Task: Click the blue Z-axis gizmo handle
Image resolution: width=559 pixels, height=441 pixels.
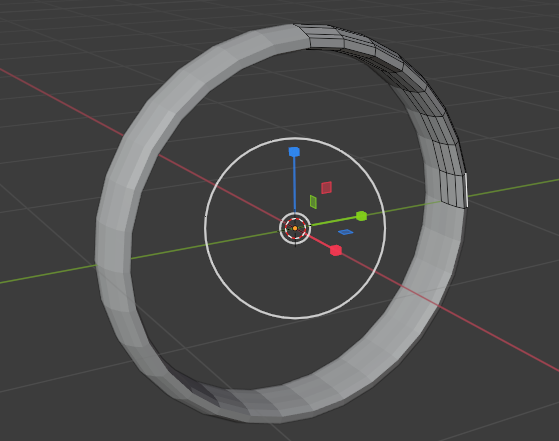Action: [x=294, y=152]
